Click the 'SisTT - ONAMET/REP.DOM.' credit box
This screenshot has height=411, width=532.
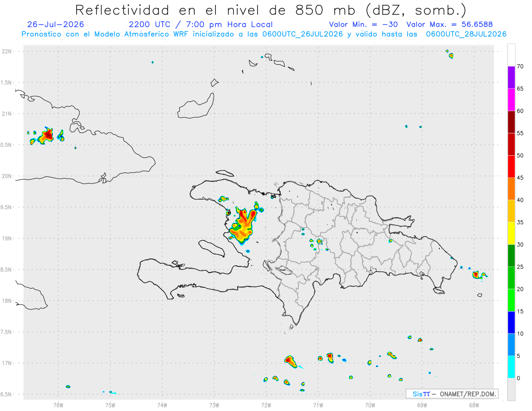point(452,394)
